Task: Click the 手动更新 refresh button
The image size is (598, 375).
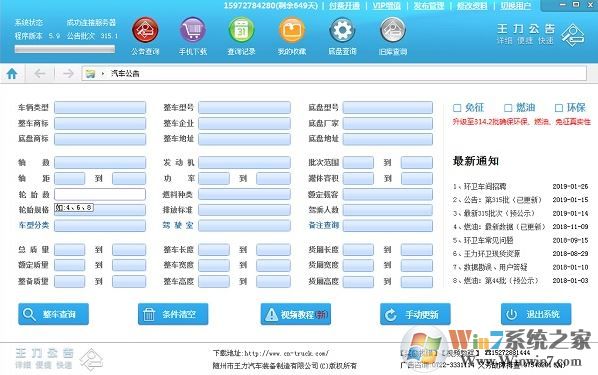Action: pyautogui.click(x=415, y=314)
